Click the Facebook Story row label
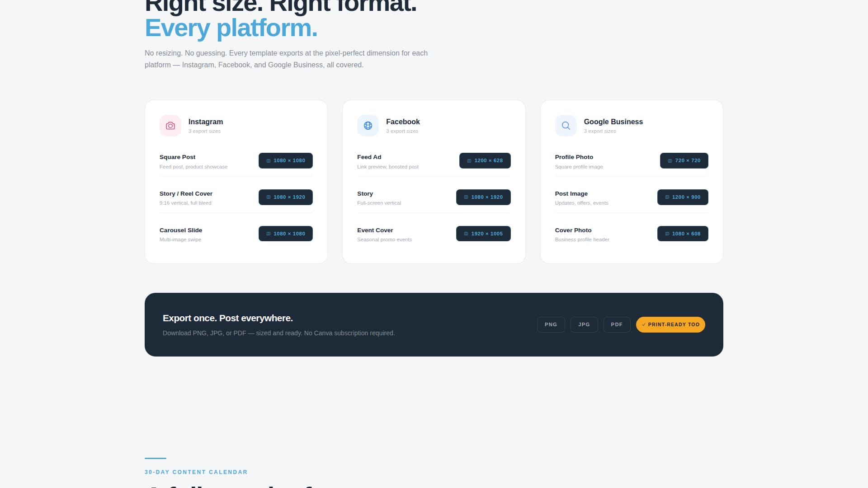 click(365, 194)
